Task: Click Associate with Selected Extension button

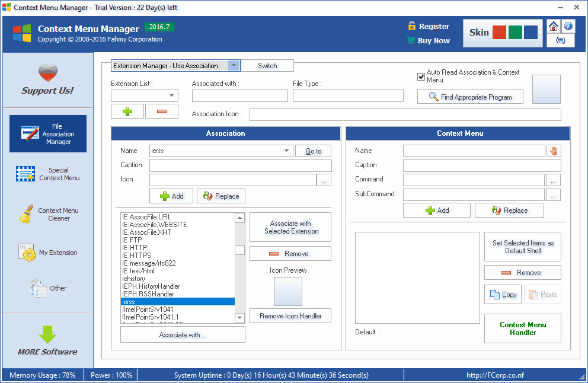Action: 290,227
